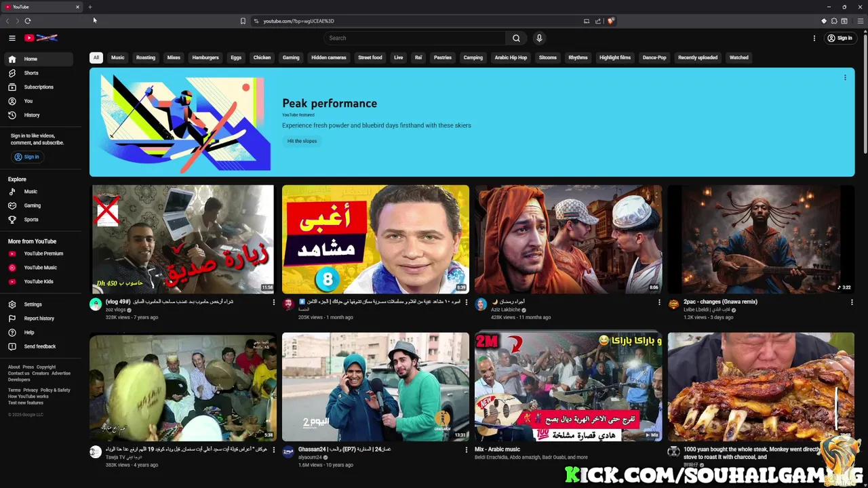Click the sidebar Sign in button
Screen dimensions: 868x488
coord(27,157)
